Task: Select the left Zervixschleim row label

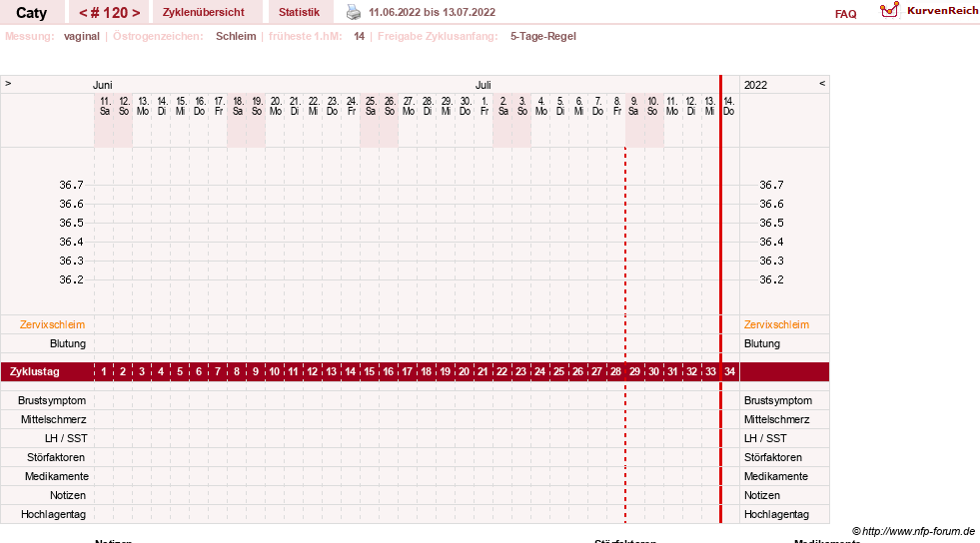Action: (52, 324)
